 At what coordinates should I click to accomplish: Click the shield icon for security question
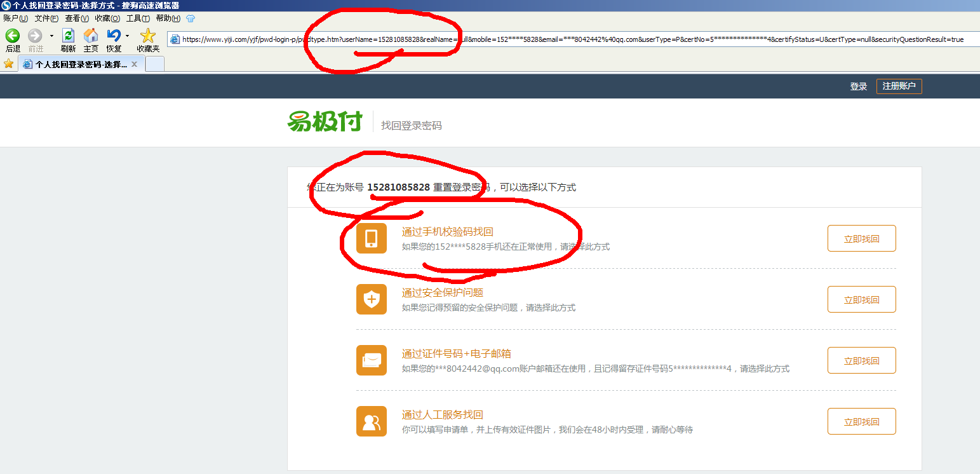372,299
